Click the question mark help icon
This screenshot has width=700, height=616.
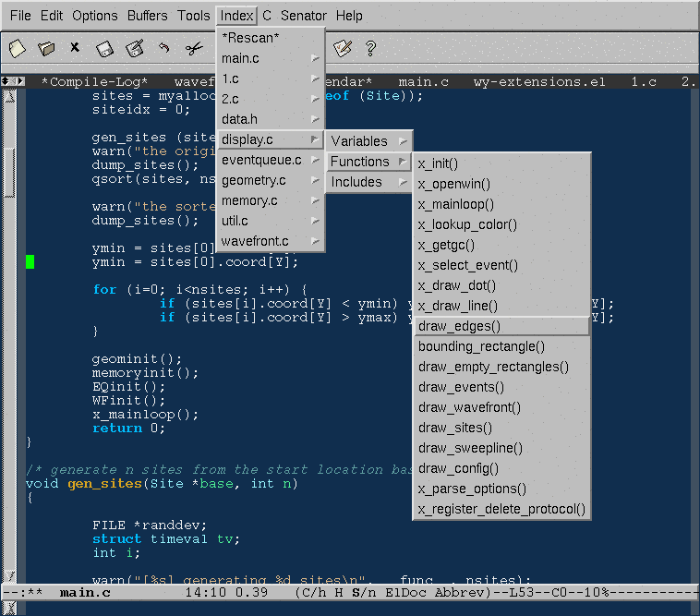coord(371,48)
